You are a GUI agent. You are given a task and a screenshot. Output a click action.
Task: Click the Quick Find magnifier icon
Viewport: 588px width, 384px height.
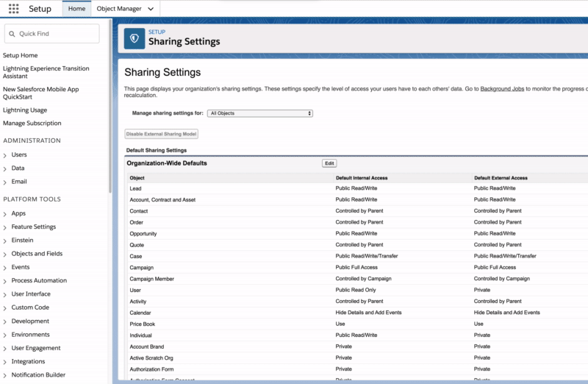[x=12, y=34]
